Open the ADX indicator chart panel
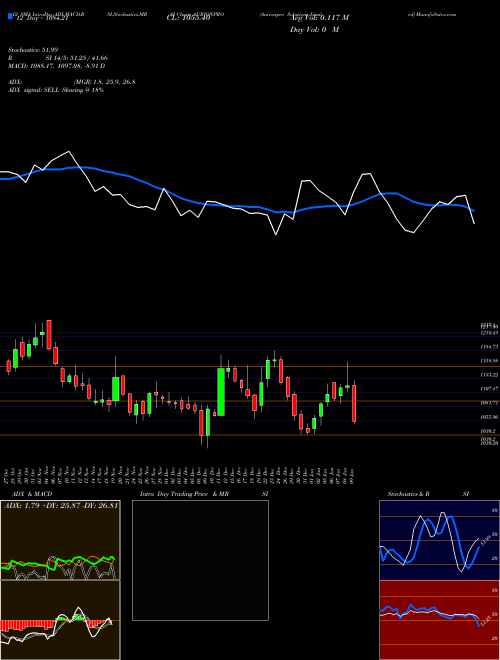 60,540
